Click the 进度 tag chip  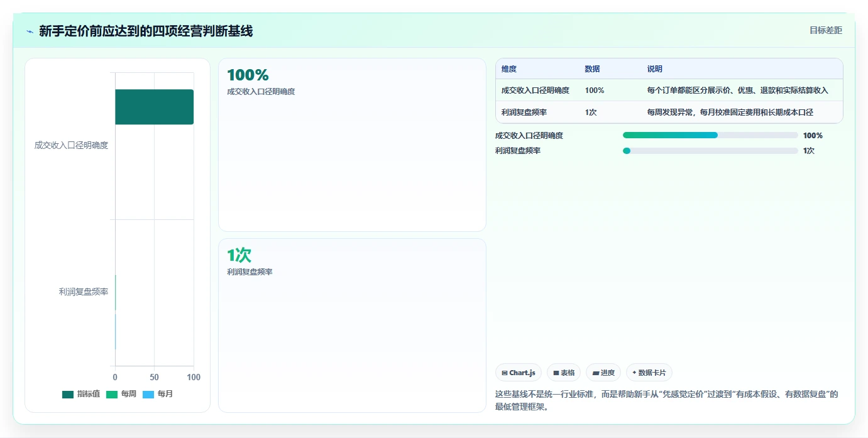click(x=603, y=373)
